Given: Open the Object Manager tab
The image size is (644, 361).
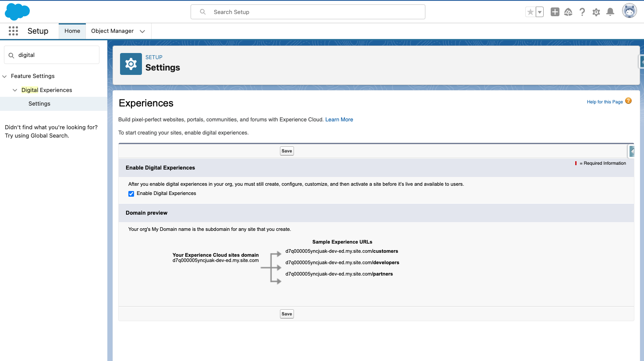Looking at the screenshot, I should 113,31.
